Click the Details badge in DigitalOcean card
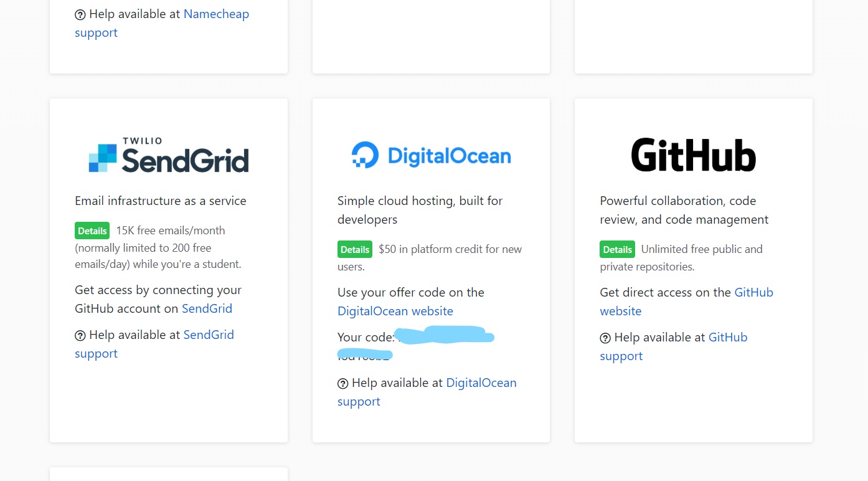This screenshot has width=868, height=481. [355, 249]
